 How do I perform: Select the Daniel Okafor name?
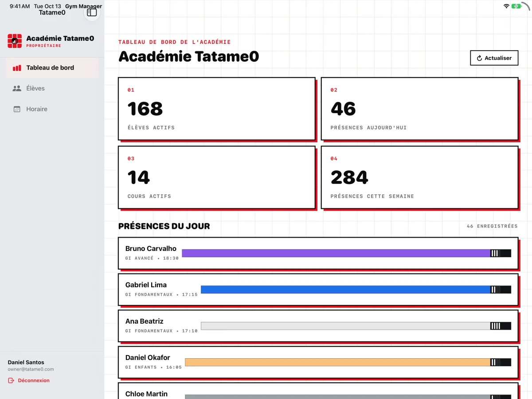click(148, 357)
